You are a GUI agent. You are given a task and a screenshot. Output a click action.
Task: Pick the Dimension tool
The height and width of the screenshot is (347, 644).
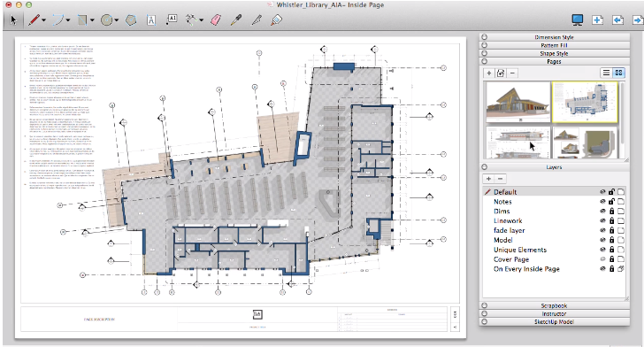point(191,19)
